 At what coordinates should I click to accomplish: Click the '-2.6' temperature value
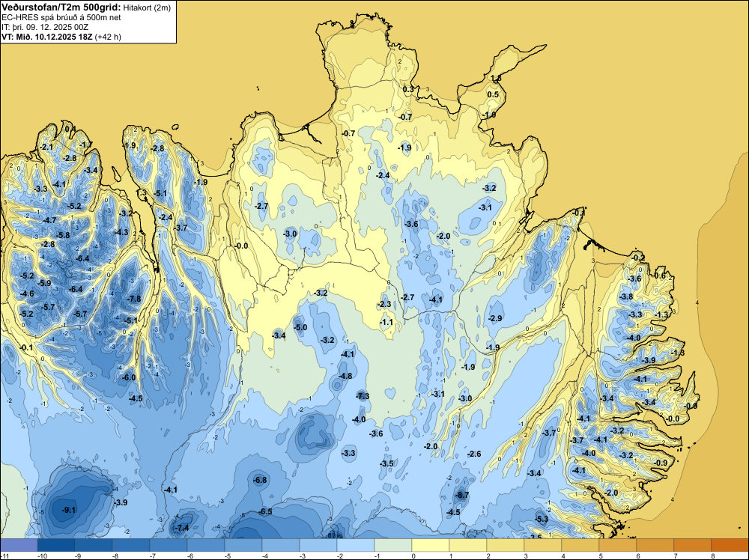click(x=474, y=454)
